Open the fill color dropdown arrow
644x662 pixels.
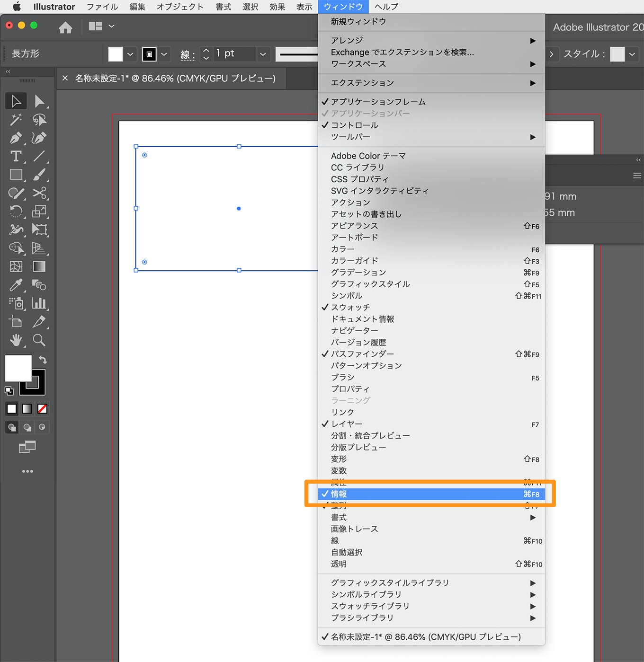coord(130,54)
